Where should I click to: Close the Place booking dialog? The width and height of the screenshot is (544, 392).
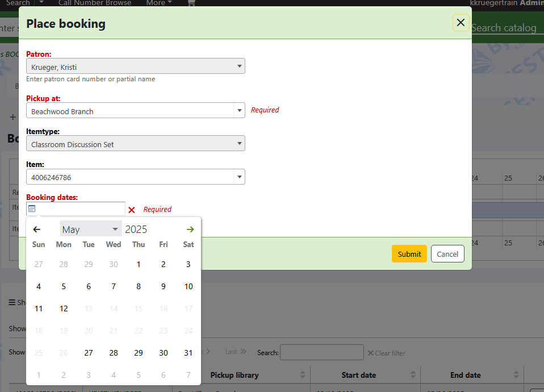pyautogui.click(x=461, y=23)
